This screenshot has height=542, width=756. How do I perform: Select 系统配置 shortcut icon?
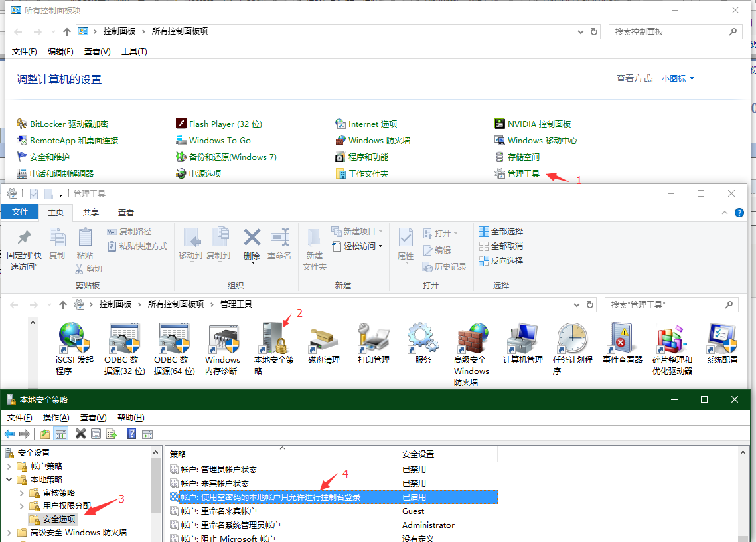click(x=721, y=343)
